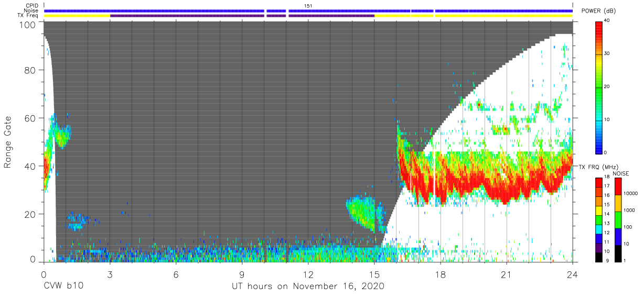Click hour tick label 24 on time axis
The width and height of the screenshot is (644, 297).
(x=573, y=274)
